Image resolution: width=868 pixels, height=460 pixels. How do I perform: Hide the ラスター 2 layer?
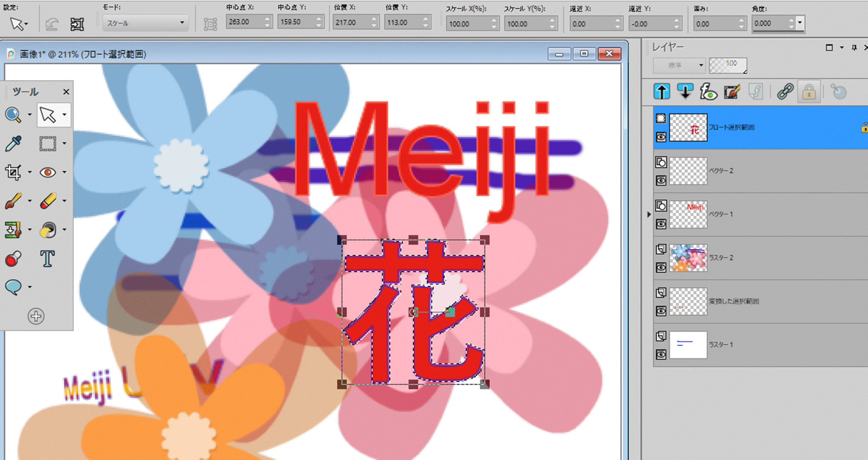click(661, 268)
